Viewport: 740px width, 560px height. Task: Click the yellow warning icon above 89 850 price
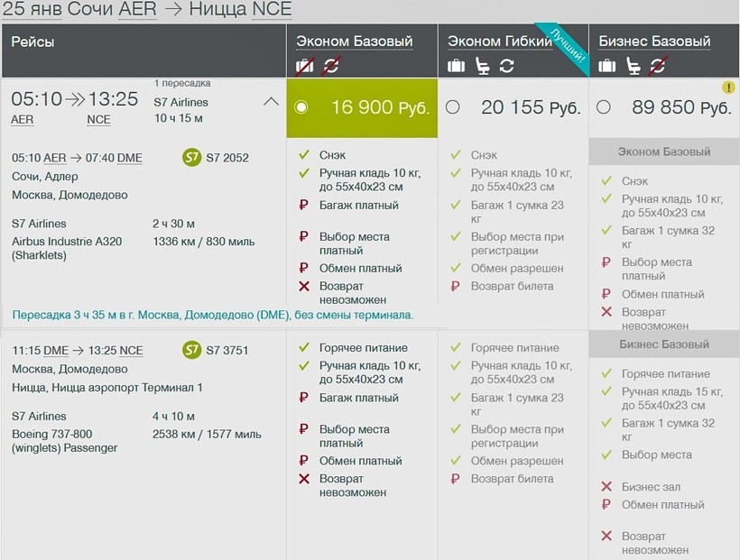(728, 87)
